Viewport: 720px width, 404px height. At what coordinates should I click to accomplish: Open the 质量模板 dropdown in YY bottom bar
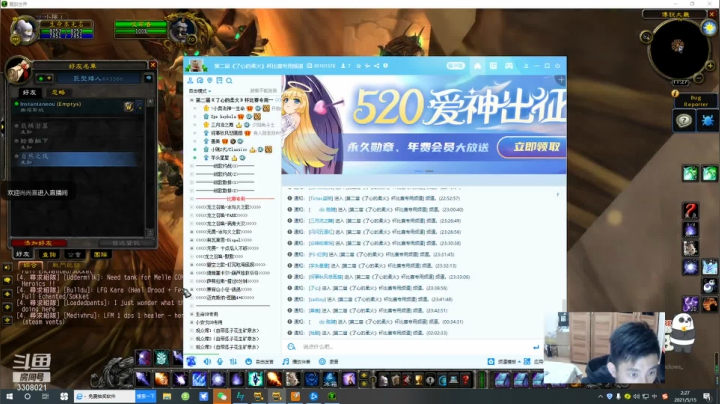click(x=506, y=362)
